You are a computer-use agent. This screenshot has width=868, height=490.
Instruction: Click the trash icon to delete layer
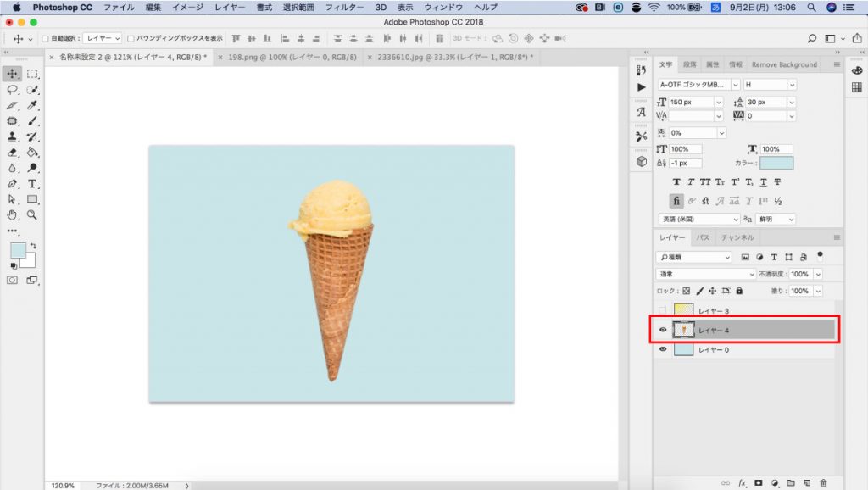pyautogui.click(x=823, y=483)
